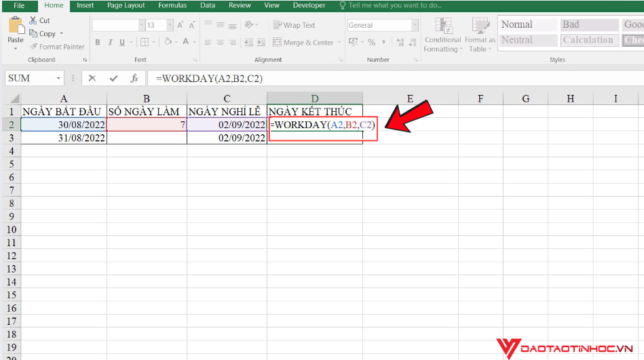The width and height of the screenshot is (644, 360).
Task: Open the Paste options dropdown arrow
Action: point(16,49)
